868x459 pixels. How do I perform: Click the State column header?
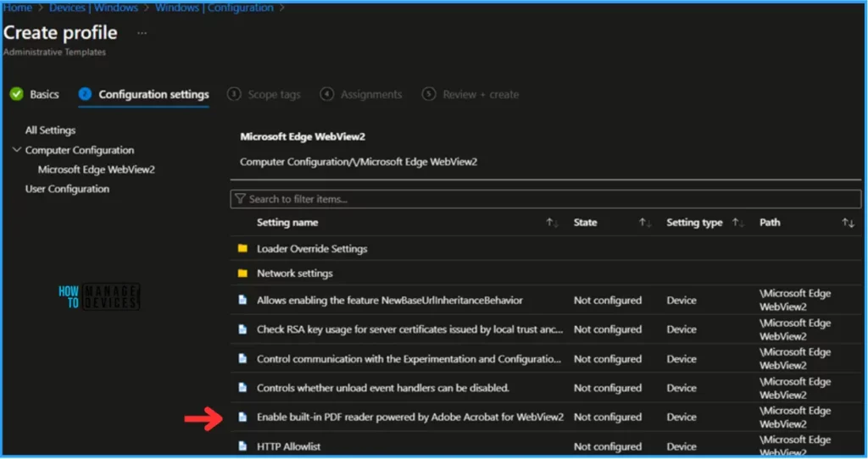click(x=585, y=223)
